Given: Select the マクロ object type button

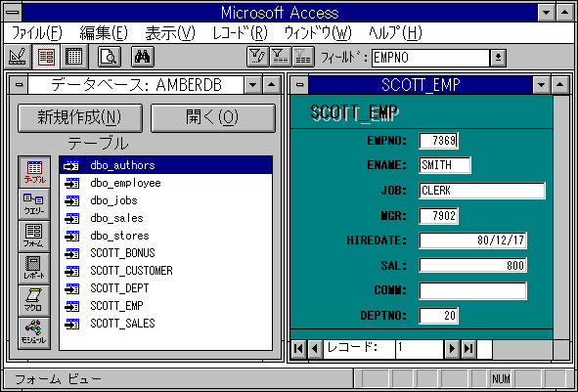Looking at the screenshot, I should tap(34, 301).
